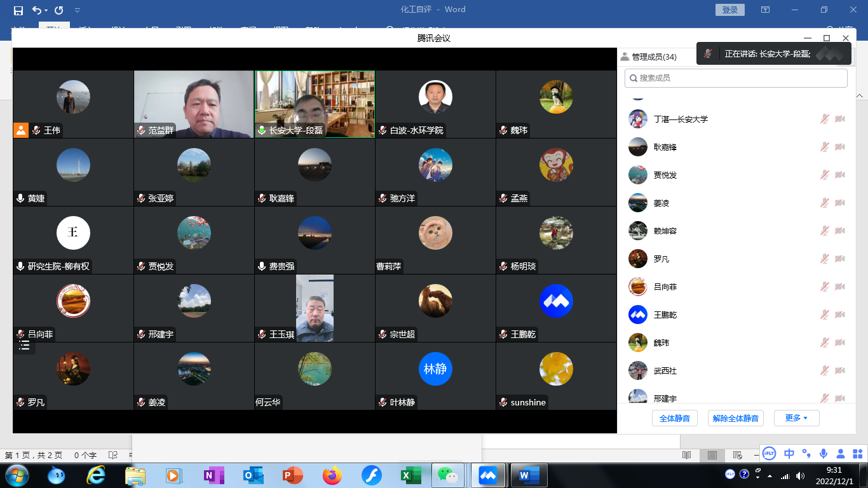This screenshot has width=868, height=488.
Task: Open Firefox from the taskbar
Action: [332, 475]
